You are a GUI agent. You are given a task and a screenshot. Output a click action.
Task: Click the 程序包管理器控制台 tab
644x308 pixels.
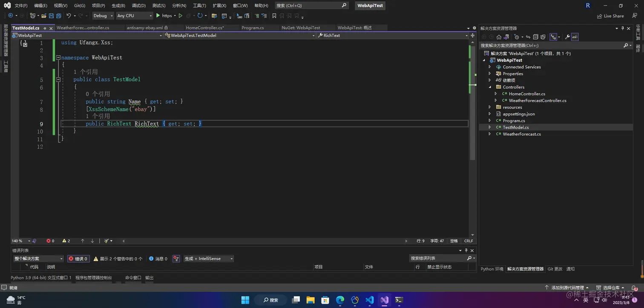(94, 277)
